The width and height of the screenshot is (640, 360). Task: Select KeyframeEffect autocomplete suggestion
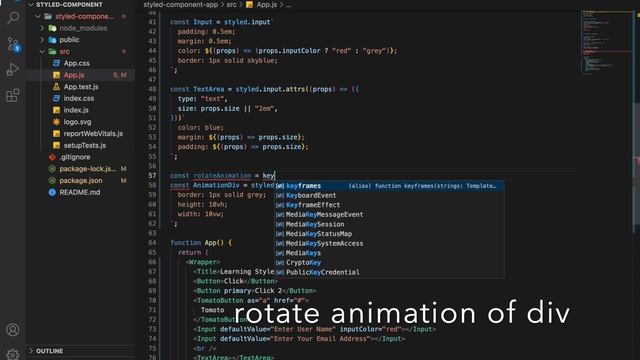click(x=389, y=205)
